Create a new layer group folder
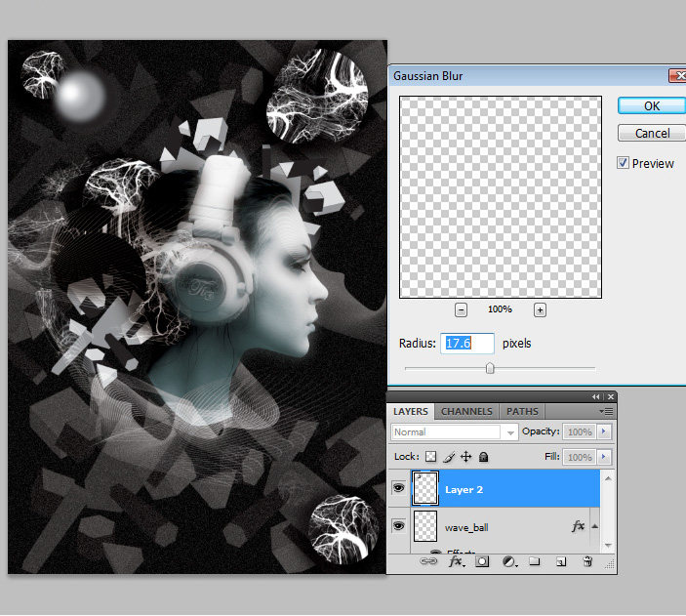686x616 pixels. [x=535, y=562]
